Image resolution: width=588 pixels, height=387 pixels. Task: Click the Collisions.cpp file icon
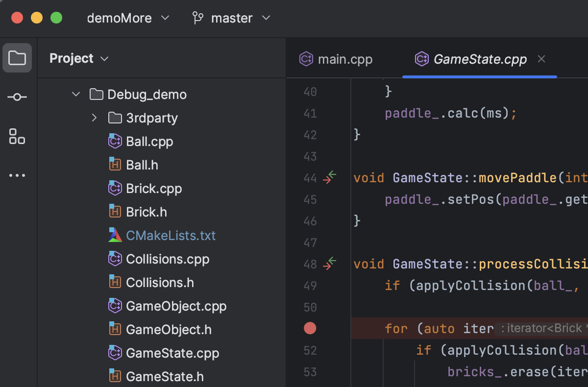[x=115, y=259]
